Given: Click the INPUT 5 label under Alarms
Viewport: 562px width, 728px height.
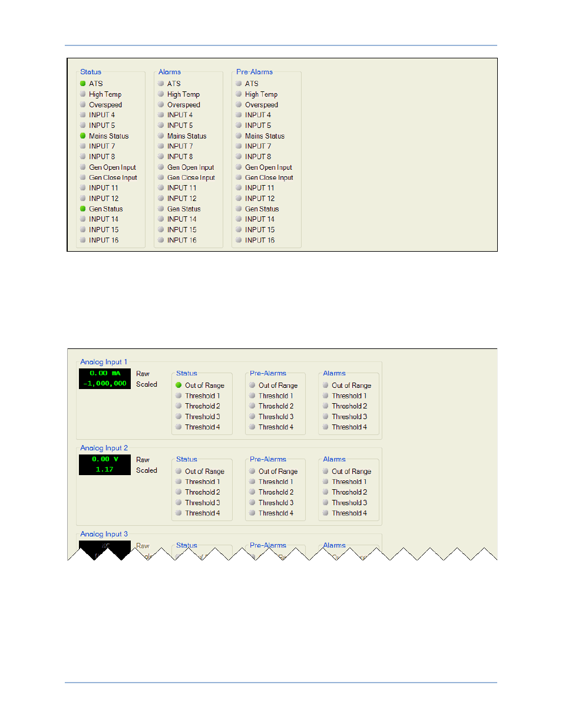Looking at the screenshot, I should (180, 126).
